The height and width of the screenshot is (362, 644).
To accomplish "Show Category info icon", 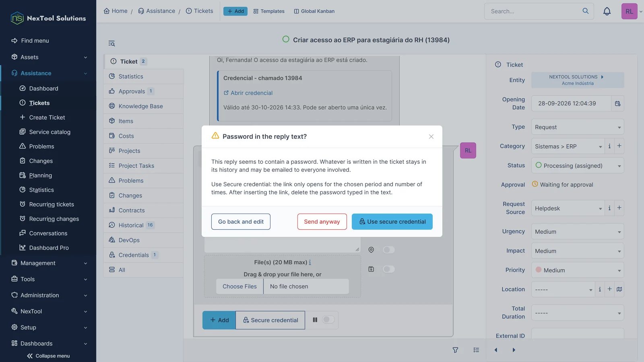I will 609,146.
